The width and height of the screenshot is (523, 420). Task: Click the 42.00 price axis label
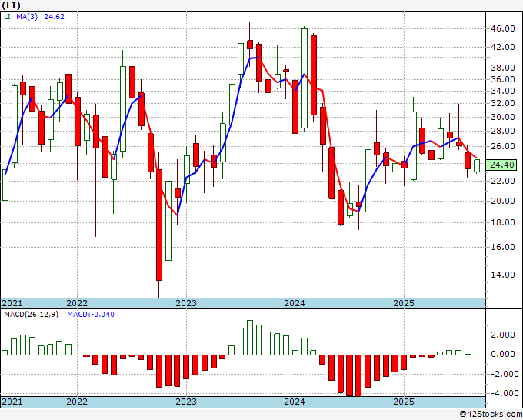coord(502,47)
